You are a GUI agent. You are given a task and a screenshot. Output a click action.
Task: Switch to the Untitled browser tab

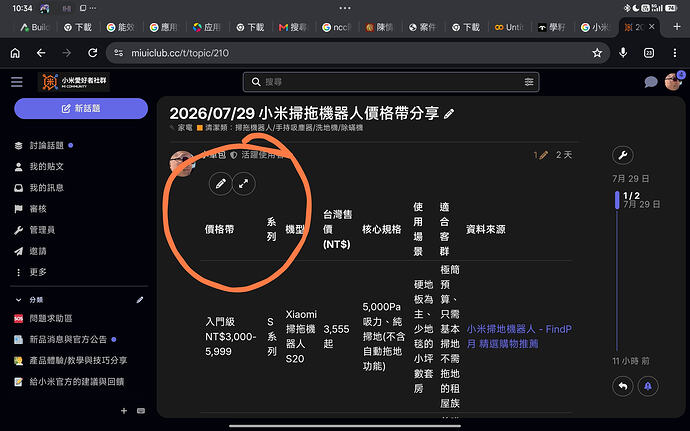509,27
